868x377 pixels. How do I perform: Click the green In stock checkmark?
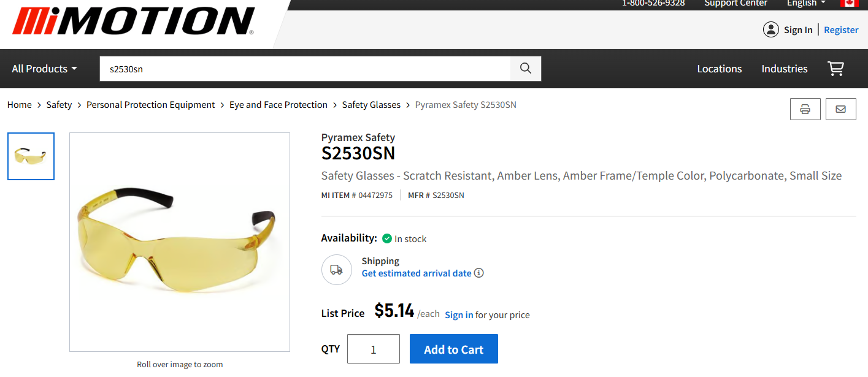[386, 238]
